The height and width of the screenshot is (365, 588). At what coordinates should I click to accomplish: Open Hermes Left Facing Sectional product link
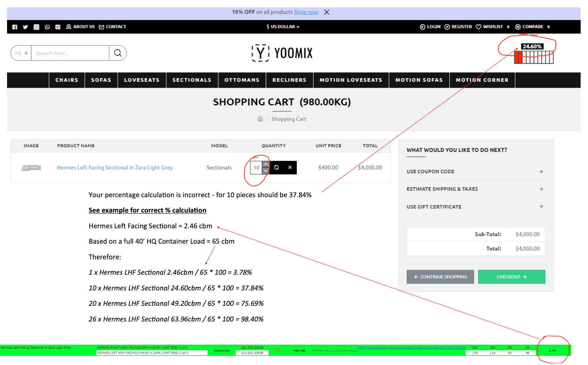(x=115, y=167)
